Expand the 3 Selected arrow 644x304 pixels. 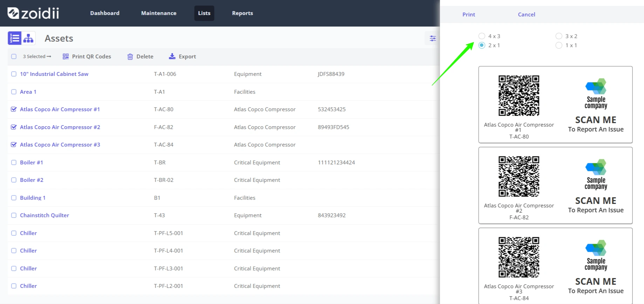point(49,56)
